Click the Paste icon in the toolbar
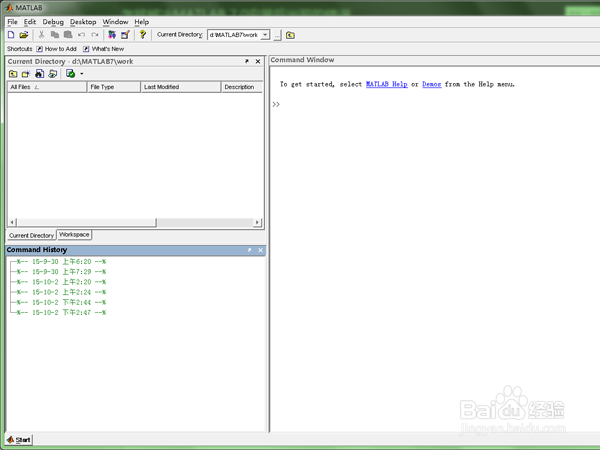Image resolution: width=600 pixels, height=450 pixels. coord(68,35)
